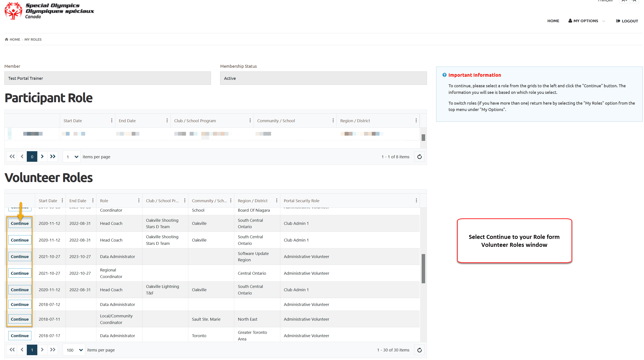Viewport: 644px width, 360px height.
Task: Open Volunteer Community / Sch... column menu
Action: pyautogui.click(x=231, y=200)
